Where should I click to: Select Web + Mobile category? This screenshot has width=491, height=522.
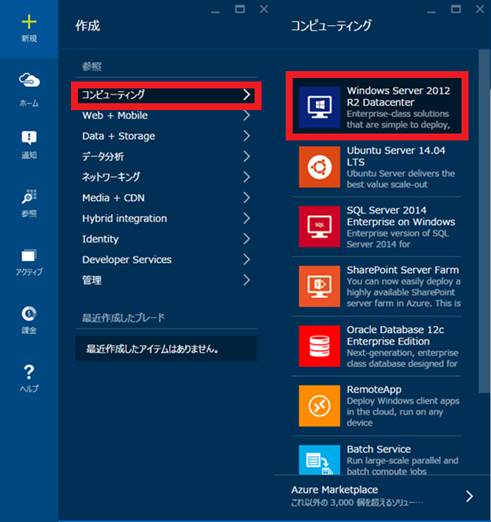(x=115, y=115)
